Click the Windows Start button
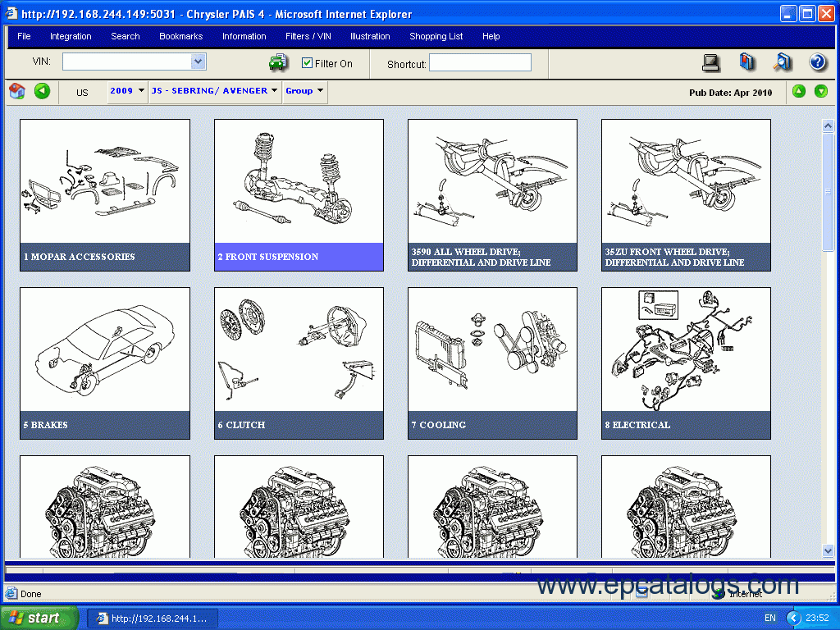Viewport: 840px width, 630px height. click(x=39, y=618)
